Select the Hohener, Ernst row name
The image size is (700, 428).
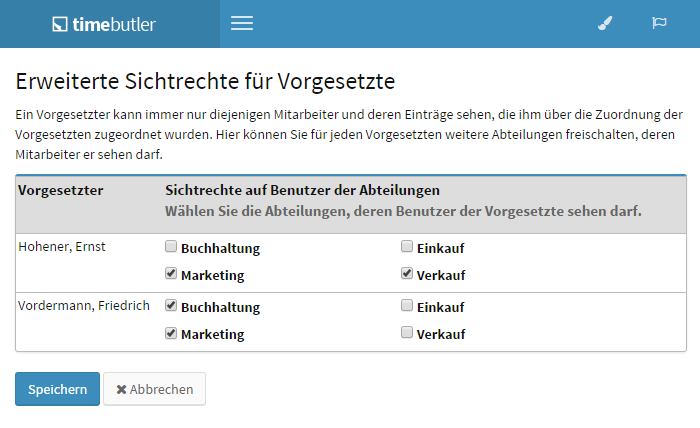point(62,247)
